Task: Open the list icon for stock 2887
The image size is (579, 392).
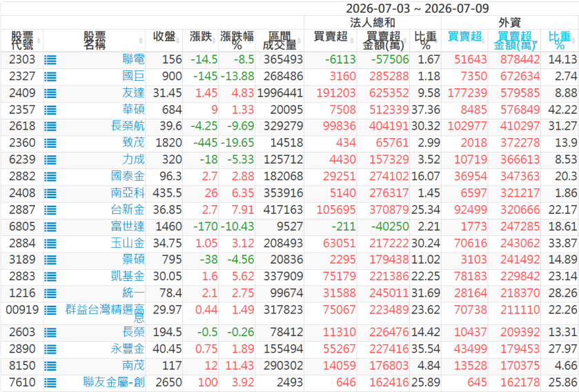Action: 50,210
